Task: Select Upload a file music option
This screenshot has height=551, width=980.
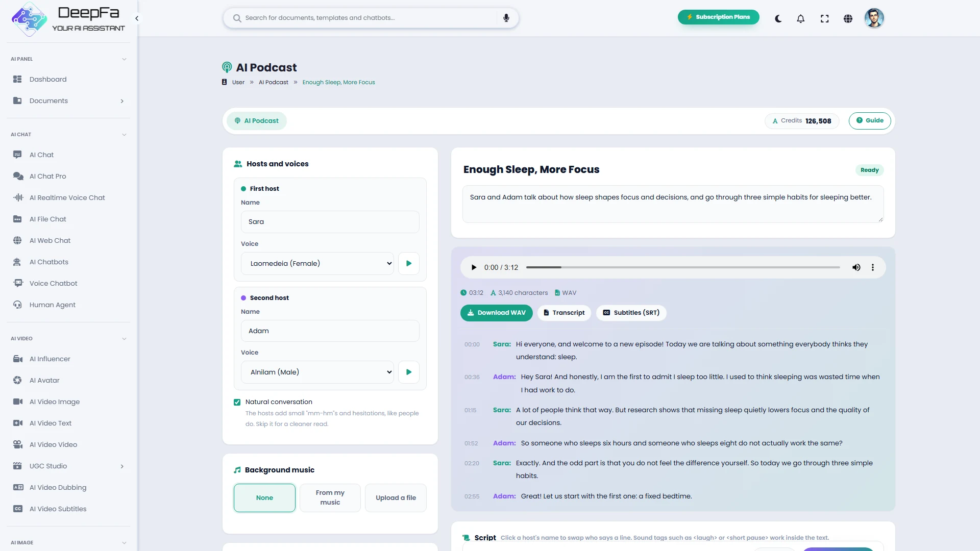Action: coord(396,498)
